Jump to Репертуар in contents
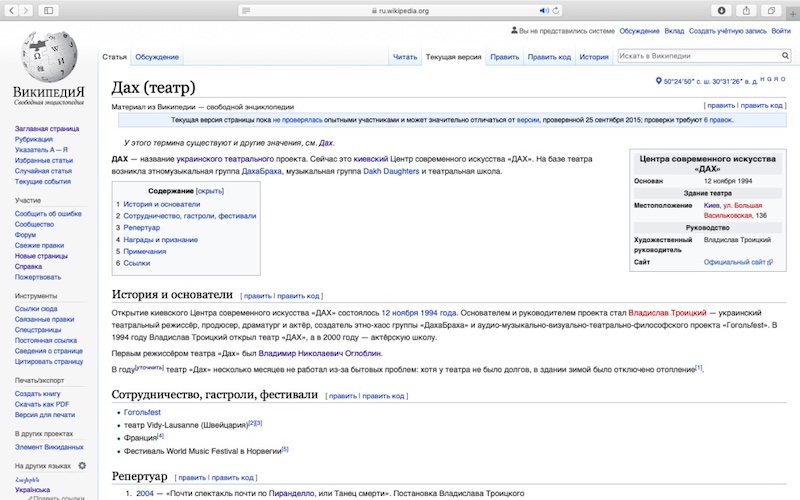The height and width of the screenshot is (500, 800). 141,228
